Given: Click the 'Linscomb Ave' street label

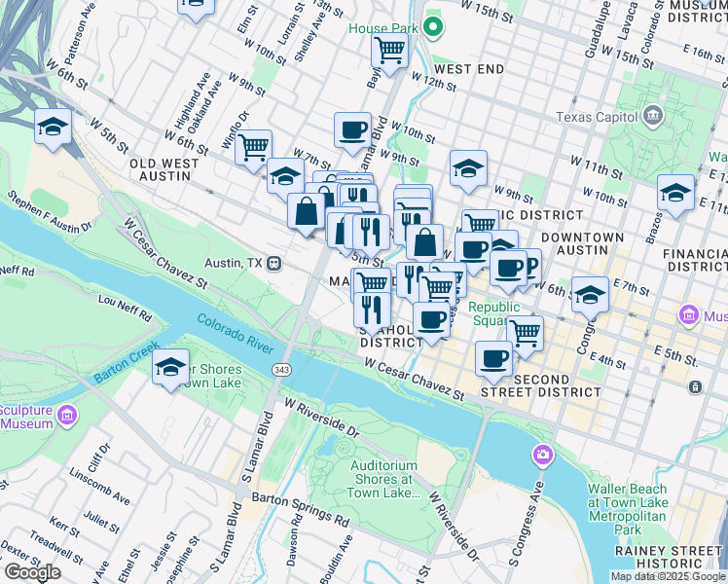Looking at the screenshot, I should pos(100,486).
